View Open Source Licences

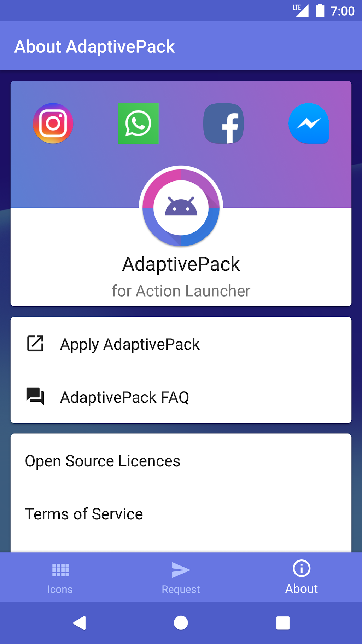[x=181, y=461]
